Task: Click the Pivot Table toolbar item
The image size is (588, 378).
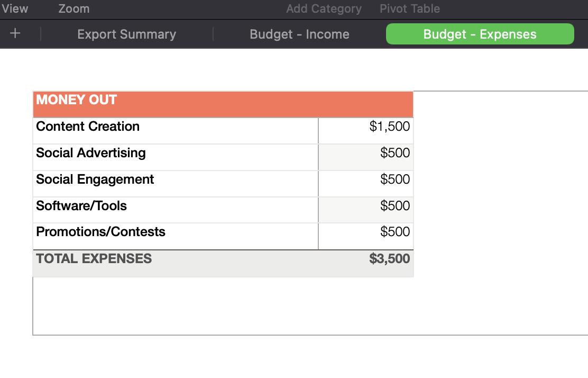Action: tap(409, 8)
